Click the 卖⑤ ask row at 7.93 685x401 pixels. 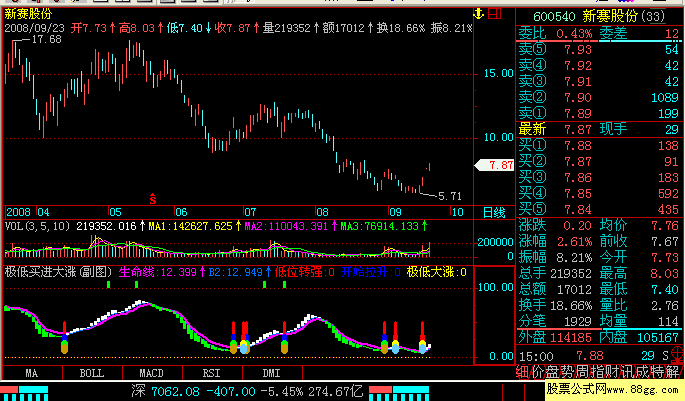[x=599, y=50]
